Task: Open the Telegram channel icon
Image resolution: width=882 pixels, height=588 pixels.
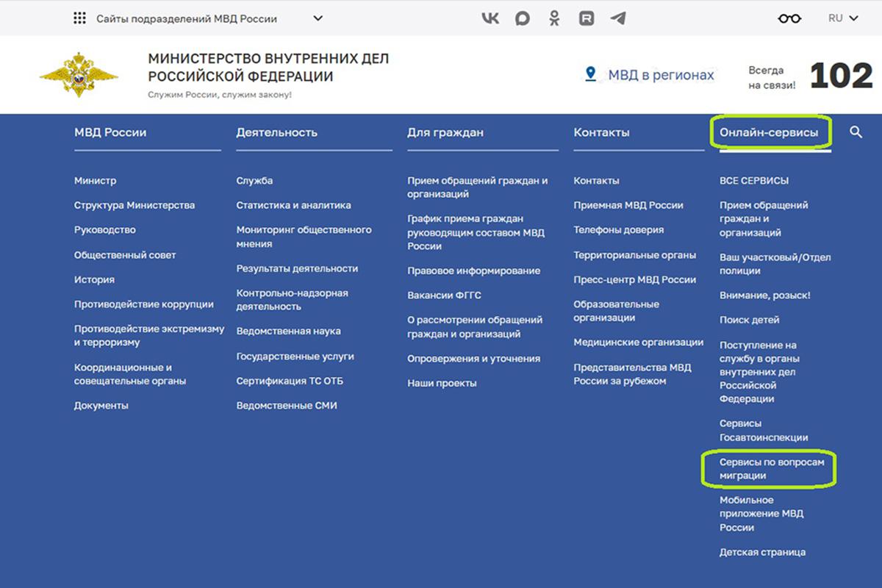Action: pyautogui.click(x=618, y=18)
